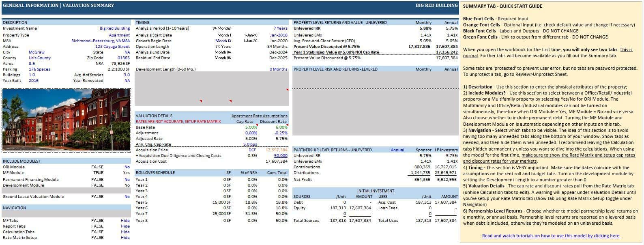Viewport: 644px width, 245px height.
Task: Open the Property Type Apartment dropdown
Action: 119,35
